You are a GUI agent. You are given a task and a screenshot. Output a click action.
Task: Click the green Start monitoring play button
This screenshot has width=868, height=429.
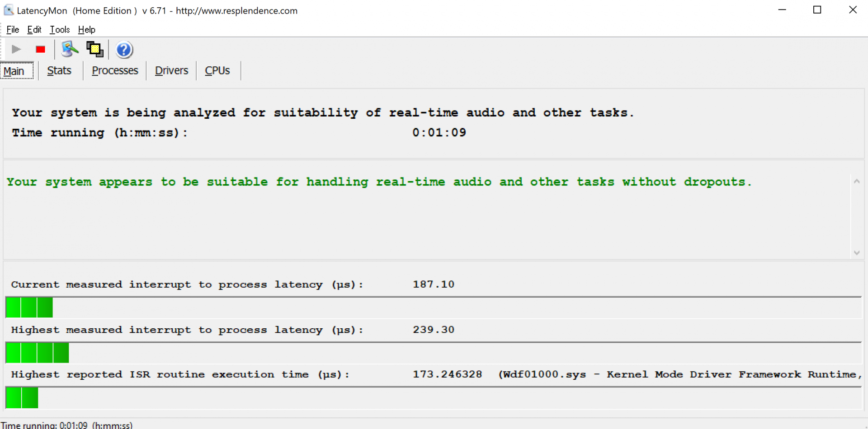16,49
